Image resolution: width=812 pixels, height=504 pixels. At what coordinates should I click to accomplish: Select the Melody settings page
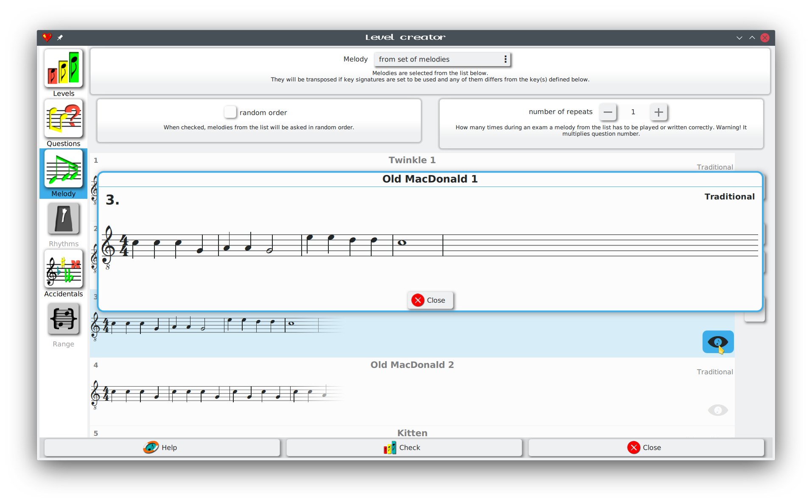(x=63, y=169)
